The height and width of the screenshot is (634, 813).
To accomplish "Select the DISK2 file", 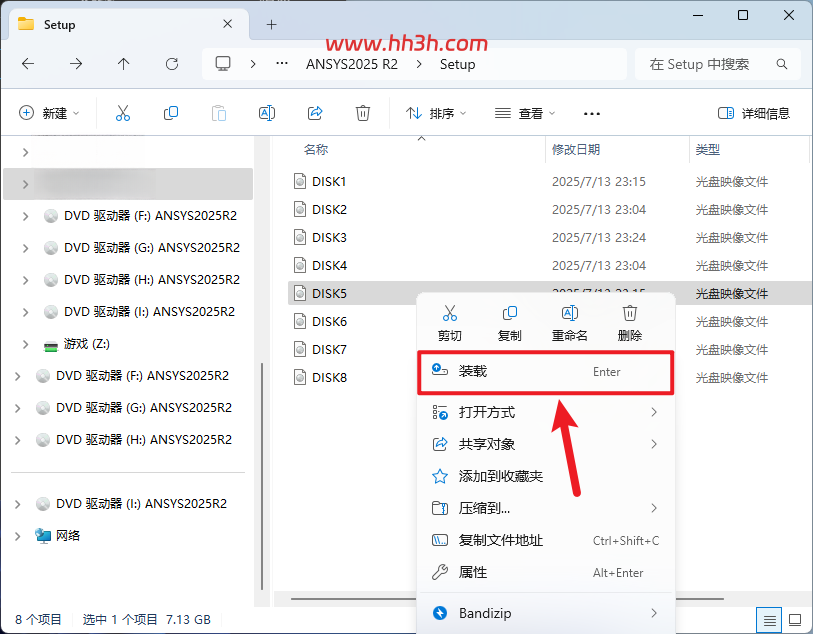I will tap(329, 209).
